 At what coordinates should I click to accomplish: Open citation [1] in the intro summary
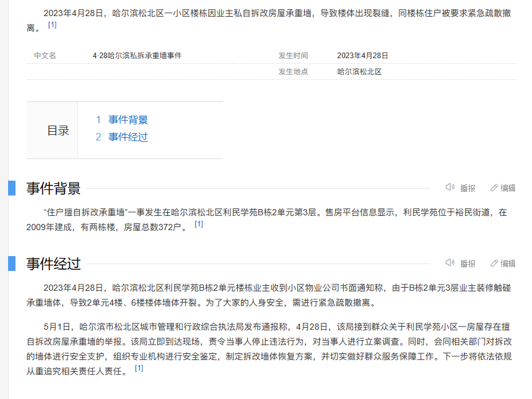coord(52,25)
